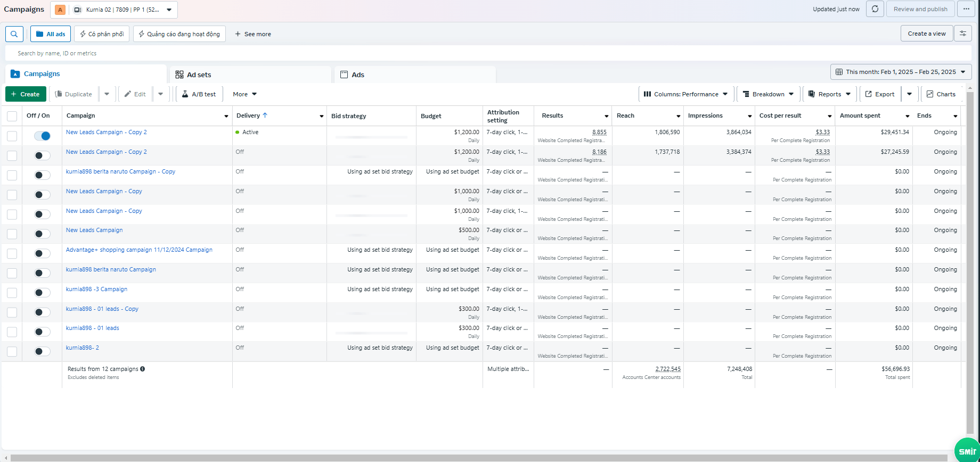Viewport: 980px width, 462px height.
Task: Switch to the Ads tab
Action: 357,75
